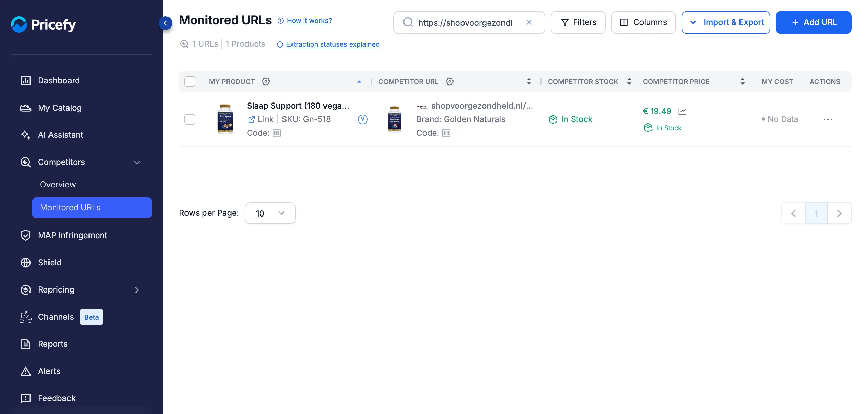Click the Dashboard chart icon

[26, 81]
